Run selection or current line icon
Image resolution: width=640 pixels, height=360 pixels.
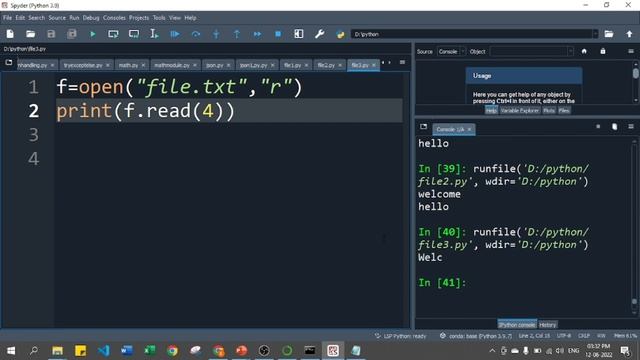coord(154,34)
